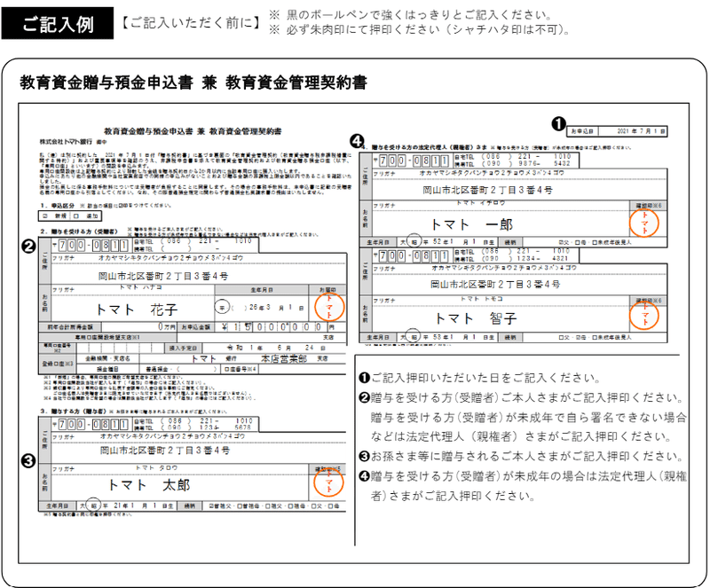The width and height of the screenshot is (710, 588).
Task: Click the 前年合計所得金額 field showing 0万円
Action: 138,327
